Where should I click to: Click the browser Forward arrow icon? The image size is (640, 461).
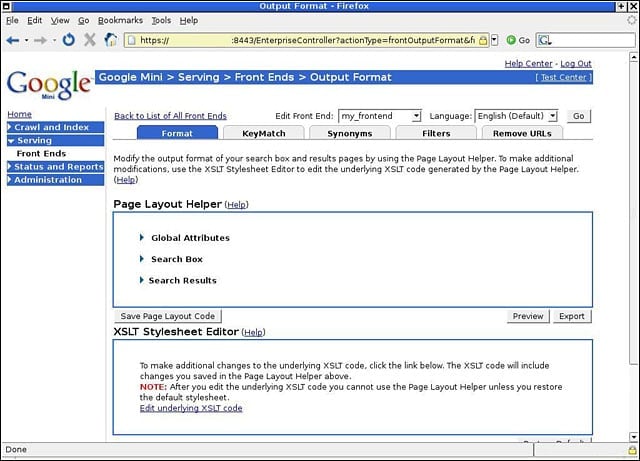pos(40,40)
